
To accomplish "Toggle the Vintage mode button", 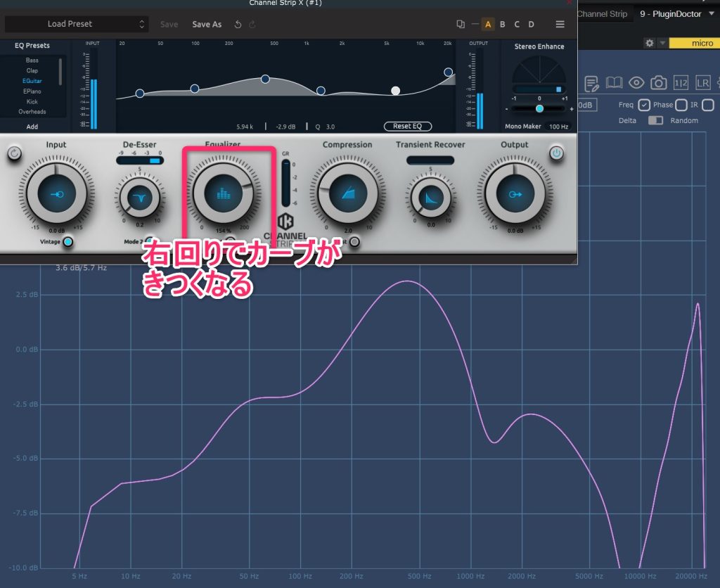I will [67, 242].
